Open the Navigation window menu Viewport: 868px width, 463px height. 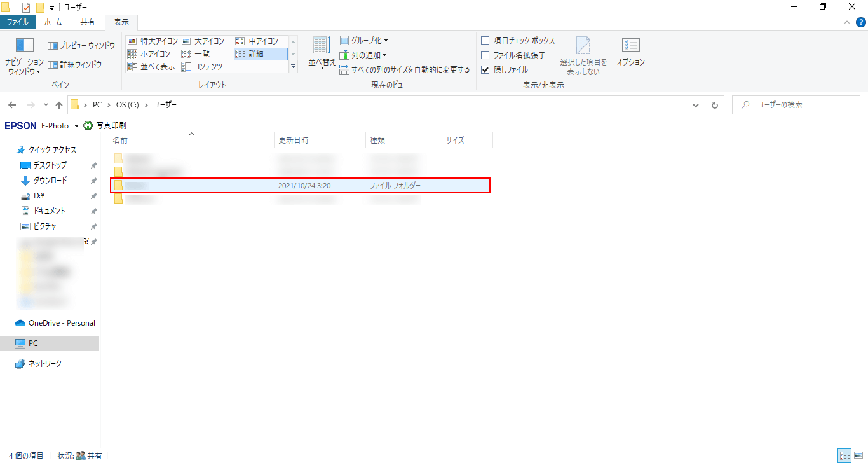pos(24,56)
